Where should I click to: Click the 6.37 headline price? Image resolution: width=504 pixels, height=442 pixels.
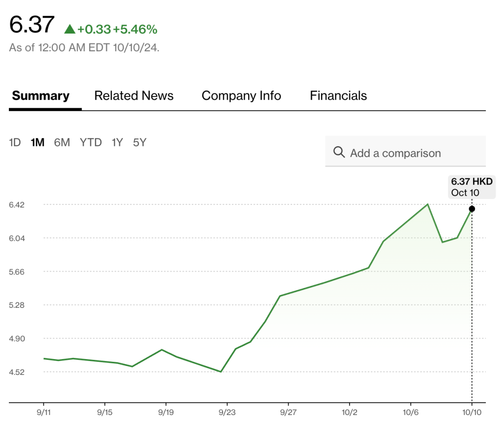point(32,25)
